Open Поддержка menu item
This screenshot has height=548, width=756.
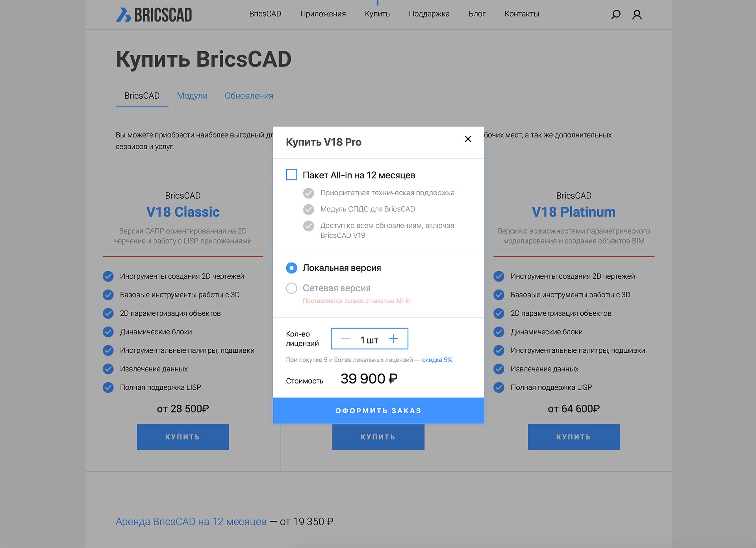[x=429, y=14]
